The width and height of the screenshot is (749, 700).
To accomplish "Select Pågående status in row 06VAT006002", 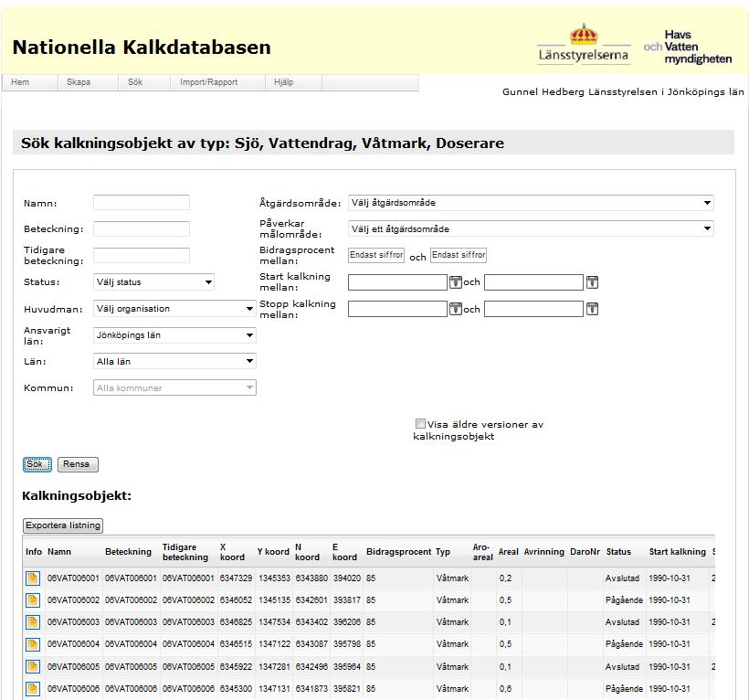I will click(x=624, y=600).
